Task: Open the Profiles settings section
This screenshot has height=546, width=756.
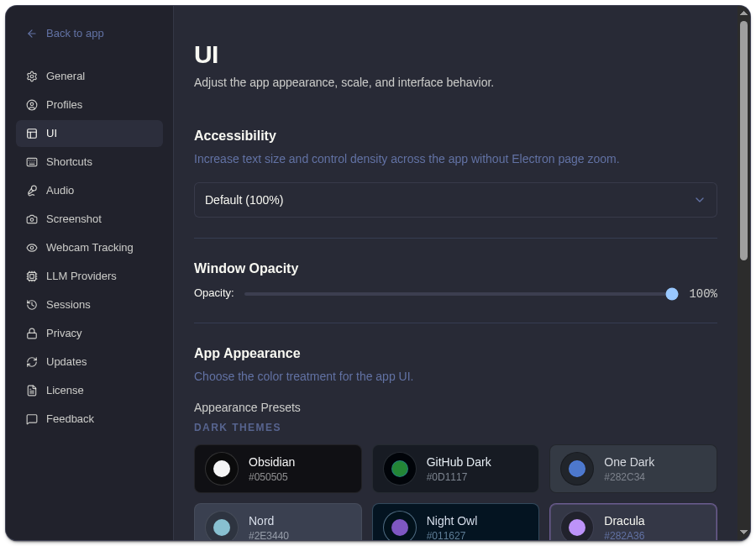Action: point(90,105)
